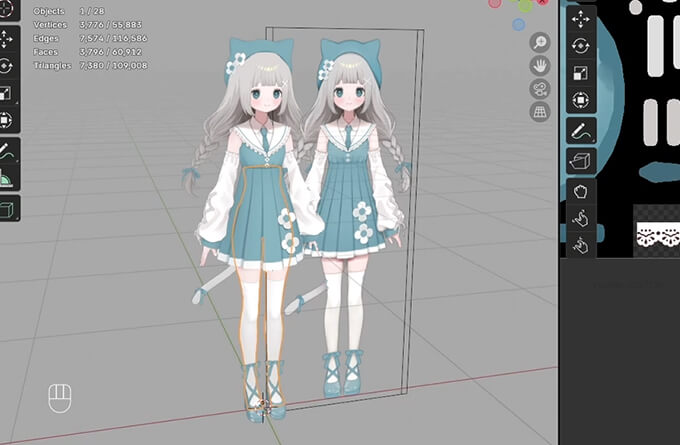Viewport: 680px width, 445px height.
Task: Toggle perspective/orthographic grid view button
Action: (540, 113)
